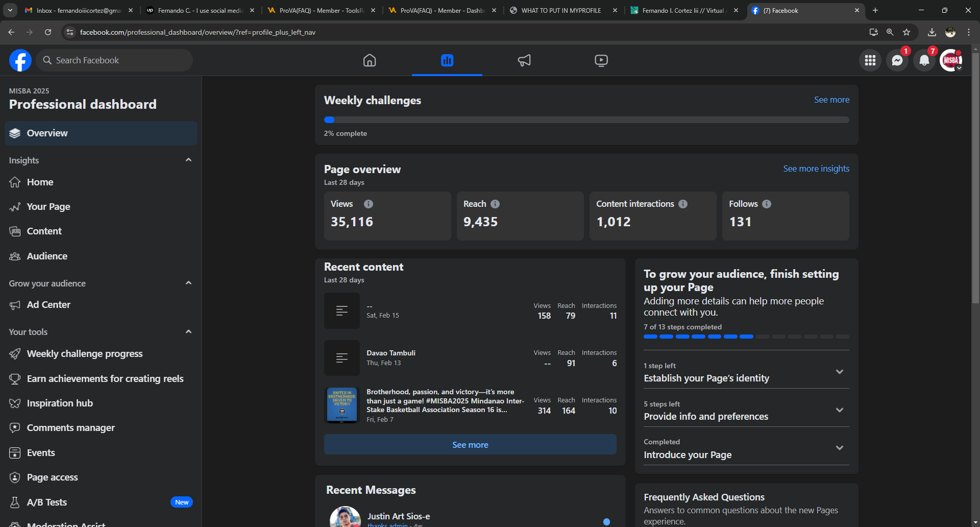Open Content in the sidebar

[101, 231]
